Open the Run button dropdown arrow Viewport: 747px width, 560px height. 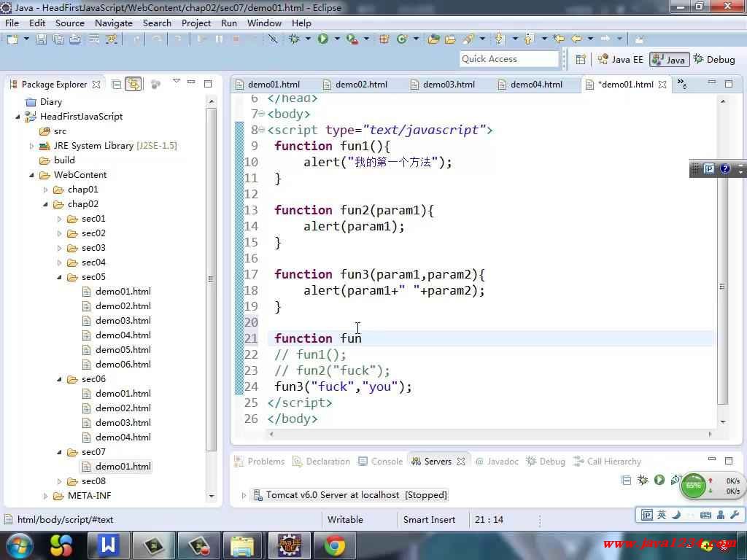(x=337, y=39)
